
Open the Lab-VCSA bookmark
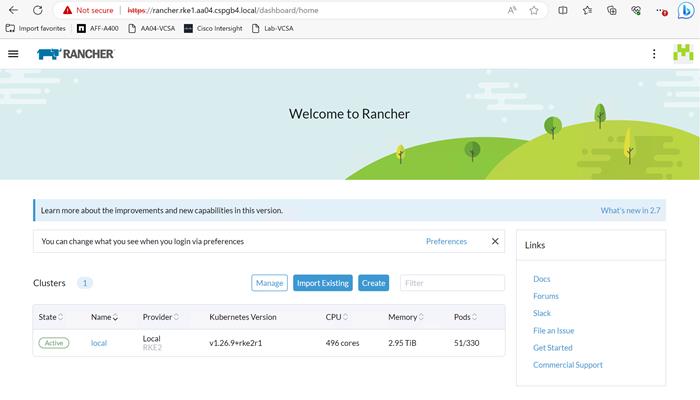(272, 28)
